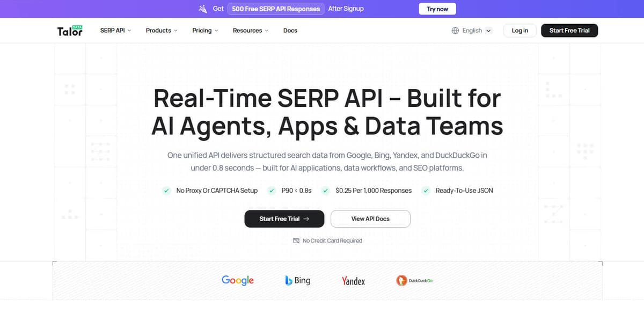Select the Yandex logo
Viewport: 644px width, 321px height.
pos(353,281)
